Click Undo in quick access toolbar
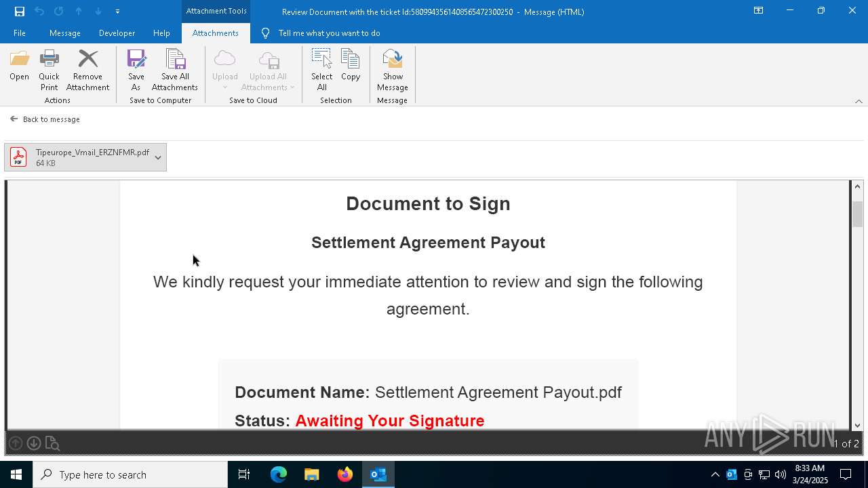This screenshot has height=488, width=868. (39, 12)
